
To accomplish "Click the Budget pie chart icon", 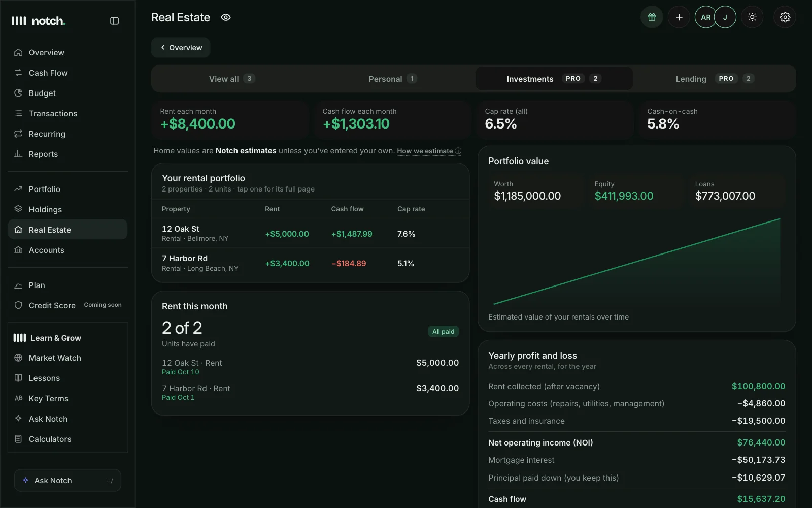I will [x=18, y=93].
